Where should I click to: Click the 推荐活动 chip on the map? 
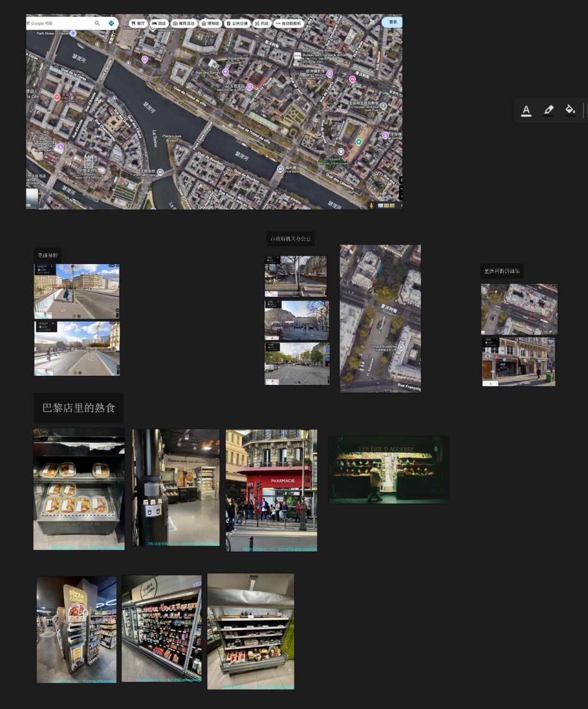point(184,23)
